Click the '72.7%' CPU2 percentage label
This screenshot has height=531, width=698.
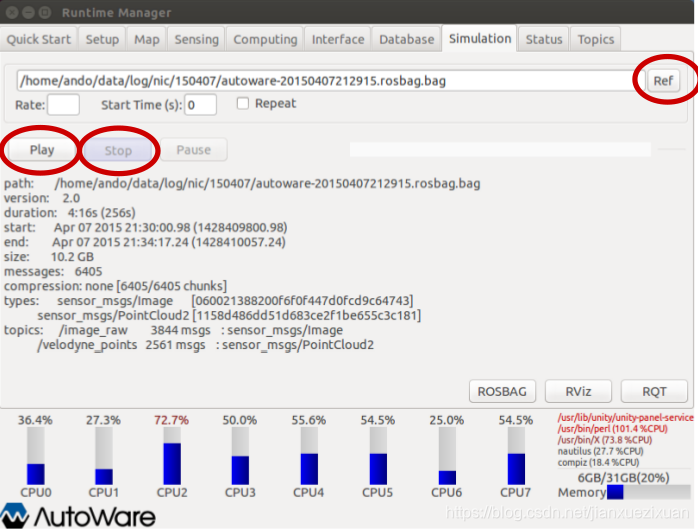click(x=171, y=420)
